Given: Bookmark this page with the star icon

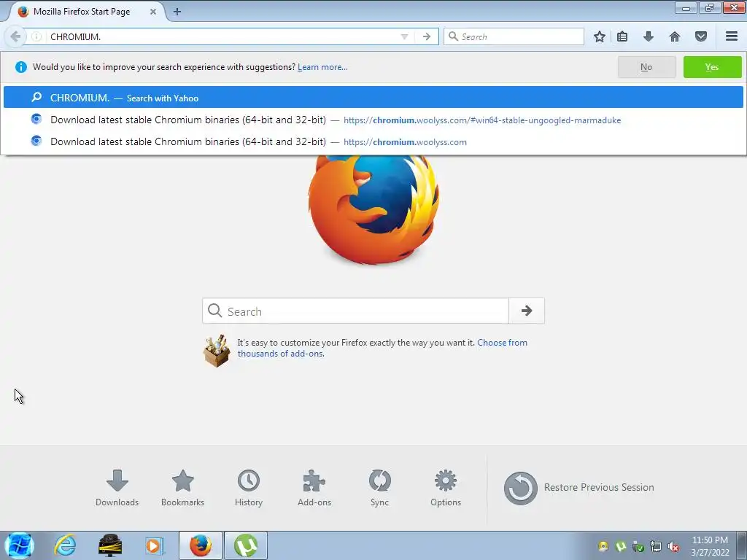Looking at the screenshot, I should tap(600, 36).
